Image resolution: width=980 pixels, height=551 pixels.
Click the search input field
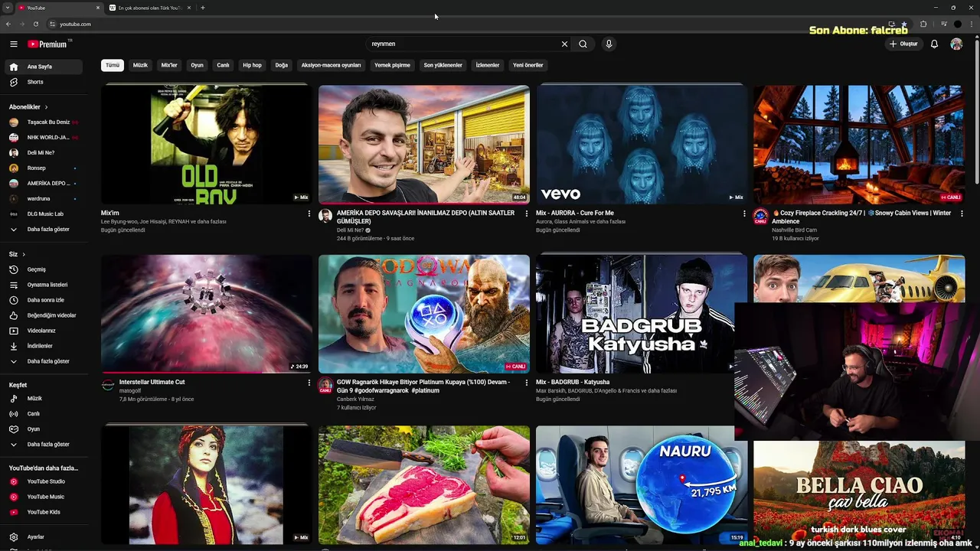(463, 44)
